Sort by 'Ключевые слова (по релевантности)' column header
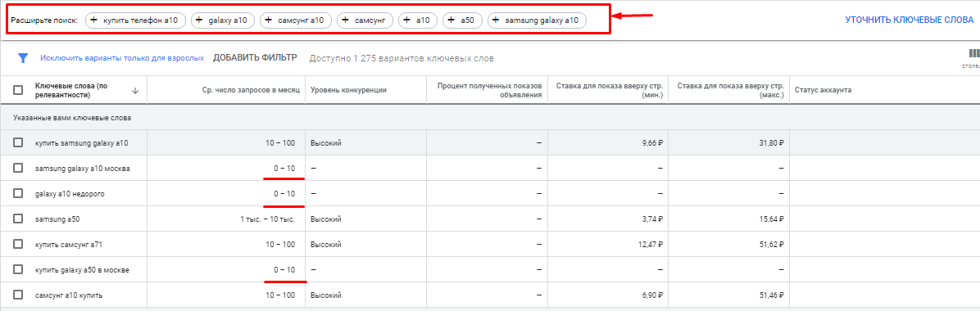The width and height of the screenshot is (980, 311). pyautogui.click(x=72, y=91)
